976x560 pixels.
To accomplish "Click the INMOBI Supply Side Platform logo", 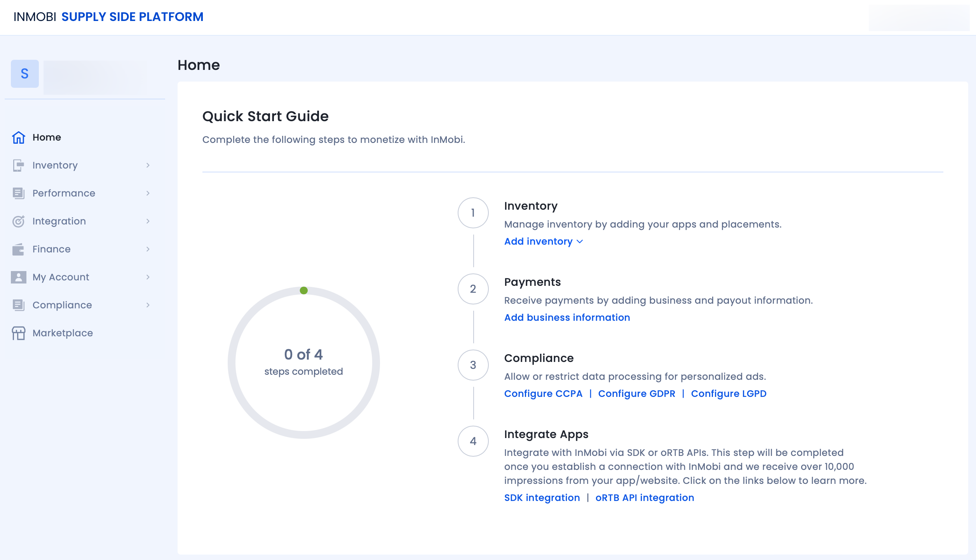I will click(x=108, y=17).
